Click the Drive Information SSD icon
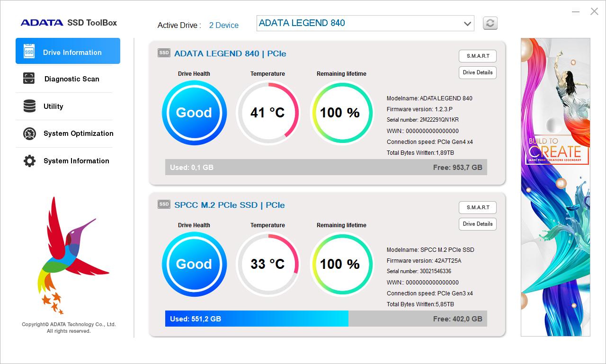The image size is (606, 364). click(x=29, y=52)
